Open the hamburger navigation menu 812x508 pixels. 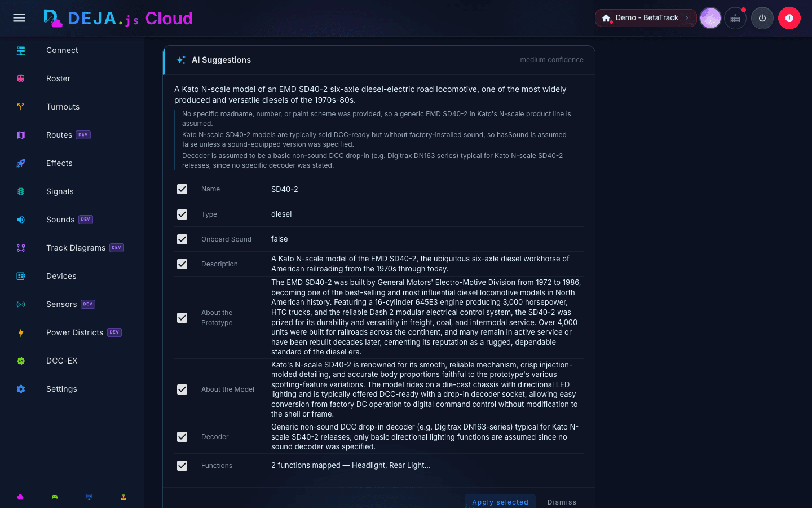(19, 18)
